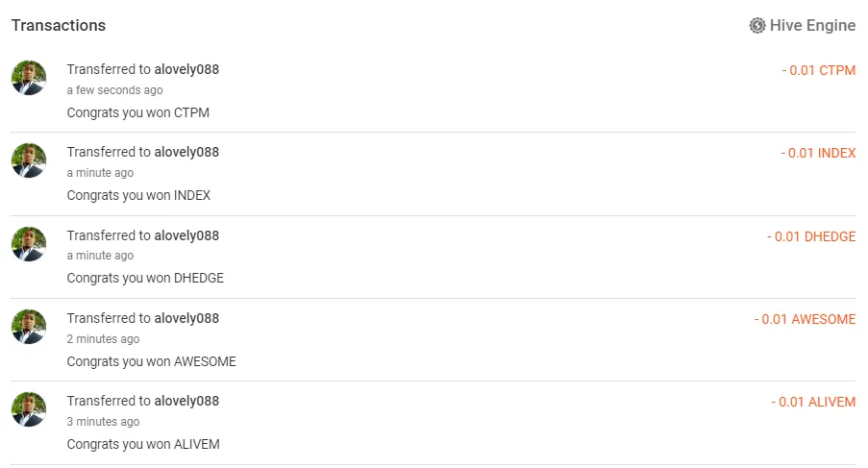This screenshot has height=468, width=868.
Task: Click 'Congrats you won AWESOME' memo text
Action: pyautogui.click(x=151, y=361)
